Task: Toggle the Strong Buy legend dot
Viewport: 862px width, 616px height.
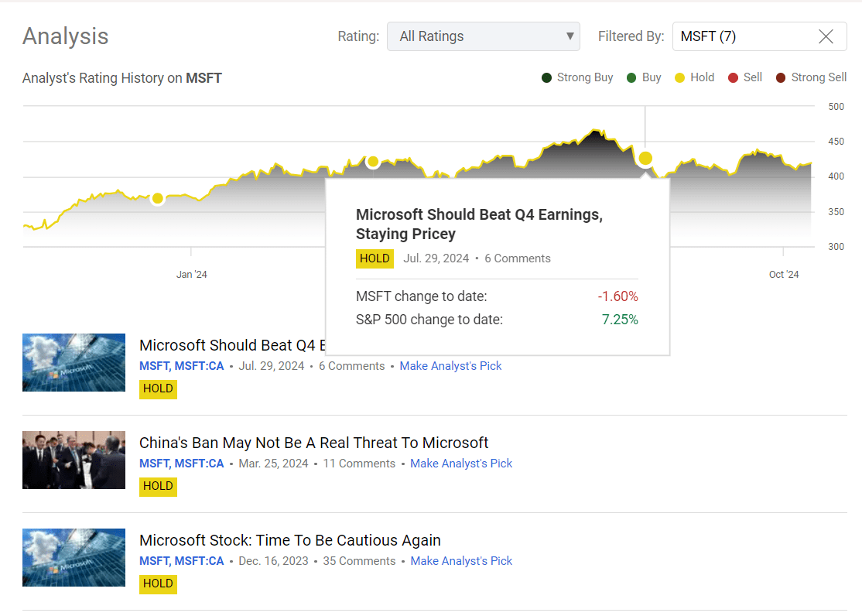Action: [x=547, y=77]
